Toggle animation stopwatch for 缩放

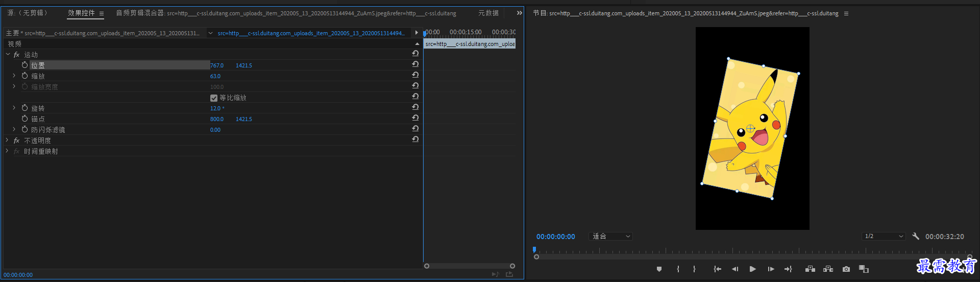tap(24, 76)
